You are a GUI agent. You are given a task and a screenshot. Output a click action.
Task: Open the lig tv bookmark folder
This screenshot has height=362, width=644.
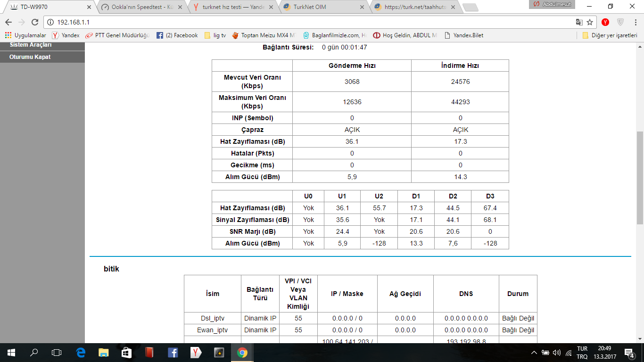pos(215,35)
